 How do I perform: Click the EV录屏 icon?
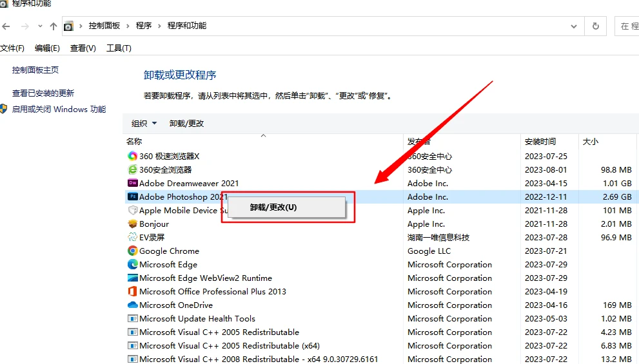pos(132,237)
